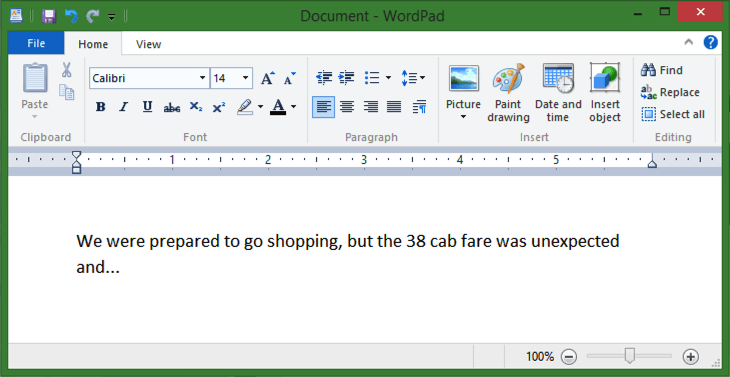730x377 pixels.
Task: Insert Date and time
Action: point(558,93)
